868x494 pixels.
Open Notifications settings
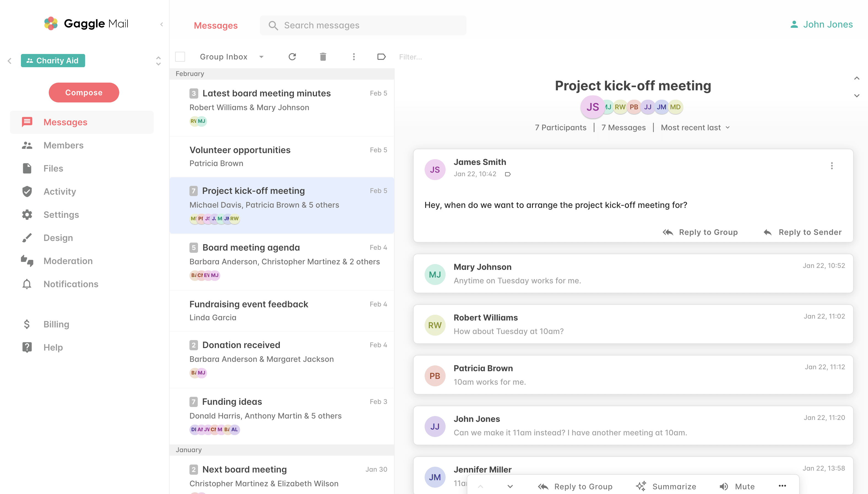71,284
